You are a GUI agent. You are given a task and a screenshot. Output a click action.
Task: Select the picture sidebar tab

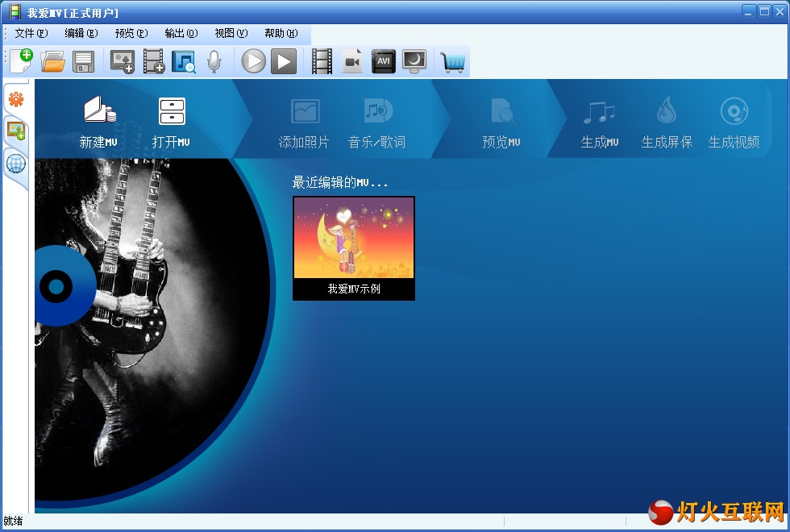coord(16,131)
